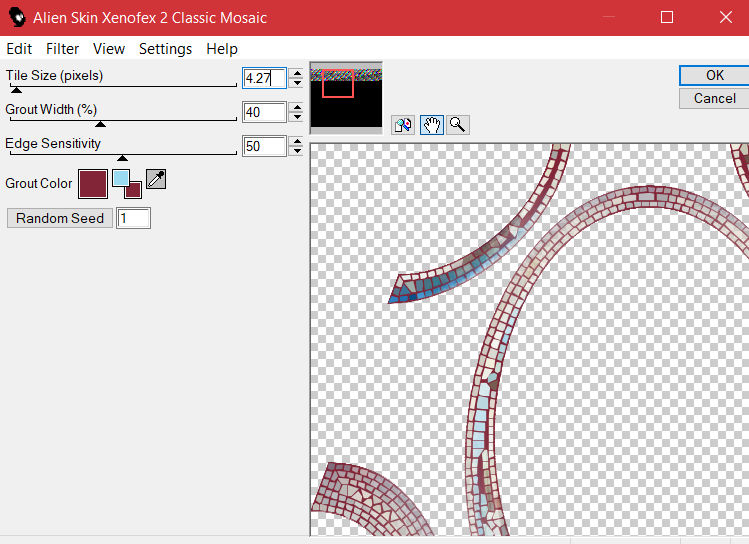Click the Grout Color dark red swatch

(x=93, y=183)
